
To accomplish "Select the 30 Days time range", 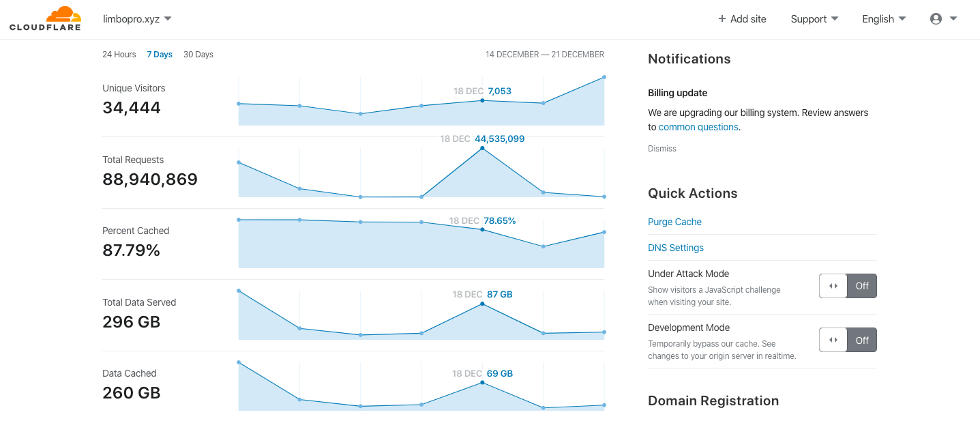I will coord(198,55).
